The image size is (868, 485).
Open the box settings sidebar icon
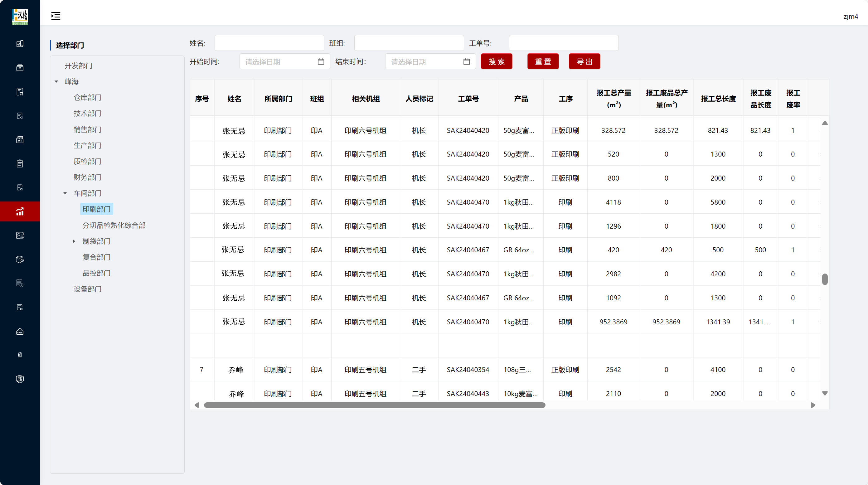(20, 259)
